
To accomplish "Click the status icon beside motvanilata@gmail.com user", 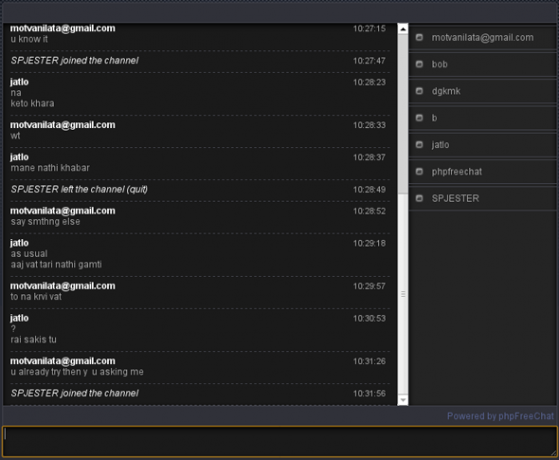I will (x=419, y=37).
